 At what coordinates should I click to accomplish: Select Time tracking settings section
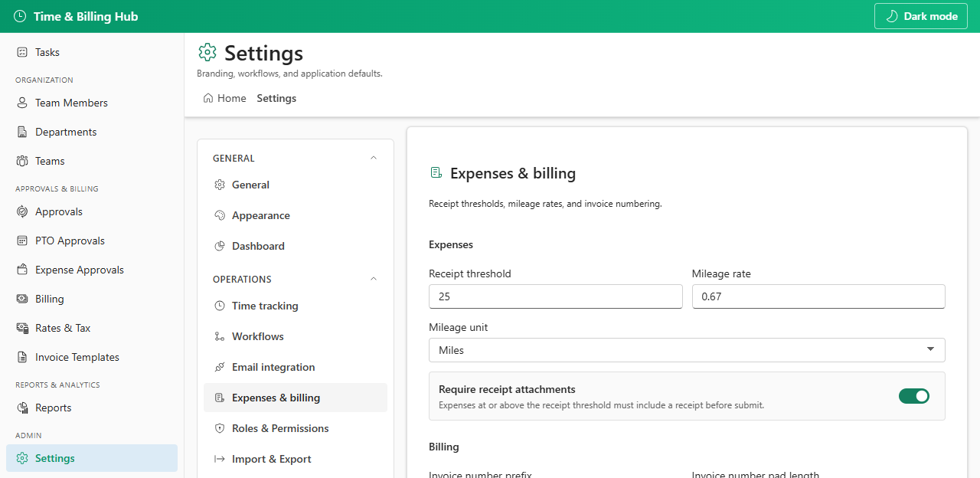tap(296, 306)
